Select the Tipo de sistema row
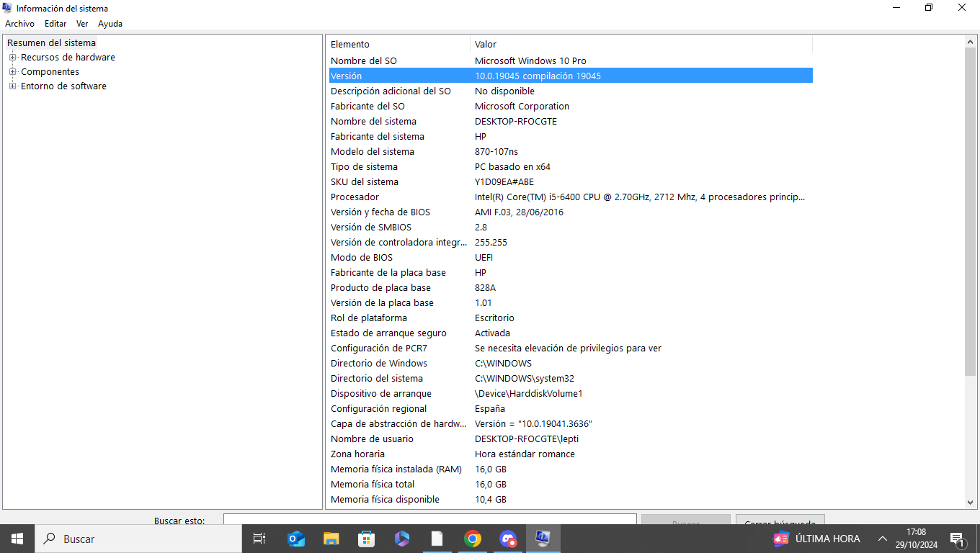Screen dimensions: 980x553 pyautogui.click(x=571, y=167)
